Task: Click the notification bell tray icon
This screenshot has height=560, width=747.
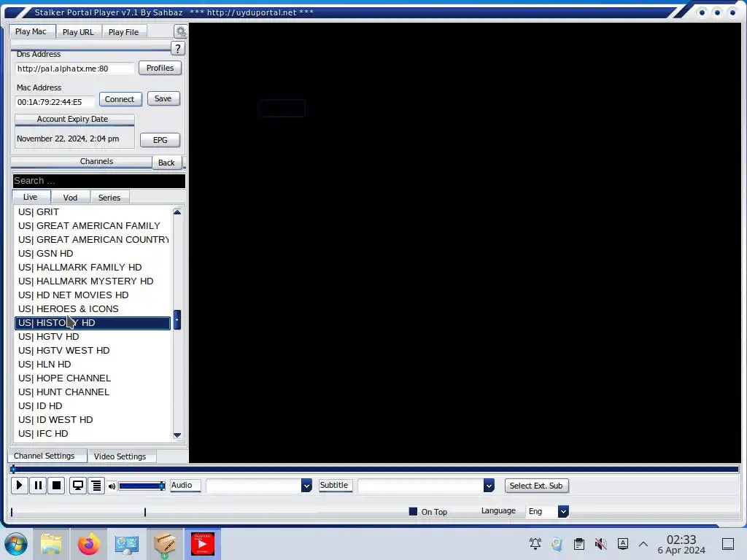Action: tap(535, 543)
